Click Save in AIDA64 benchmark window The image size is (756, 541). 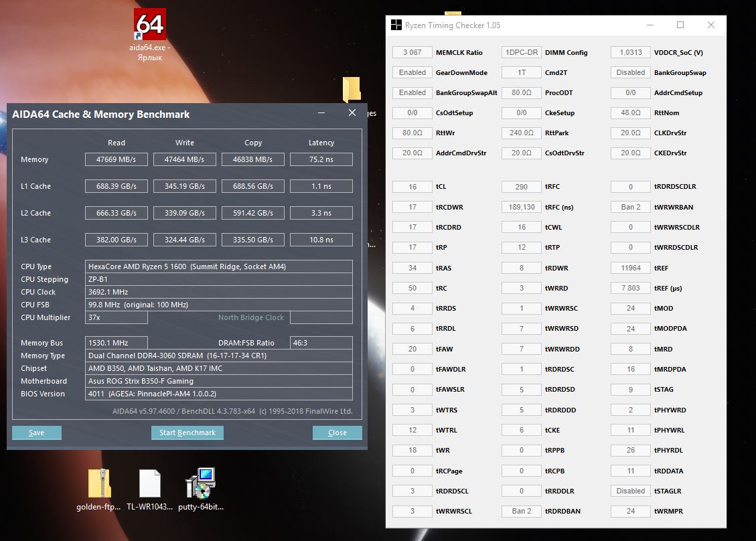[37, 433]
